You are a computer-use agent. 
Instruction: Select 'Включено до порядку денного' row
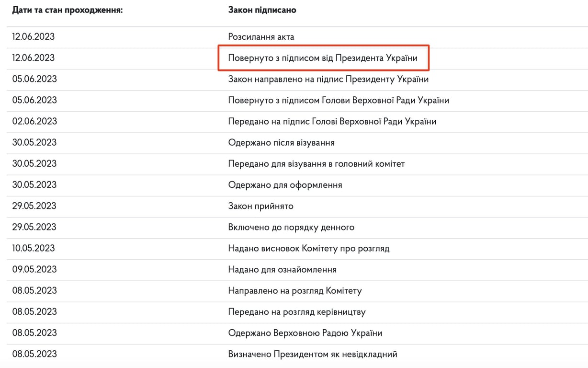point(291,227)
